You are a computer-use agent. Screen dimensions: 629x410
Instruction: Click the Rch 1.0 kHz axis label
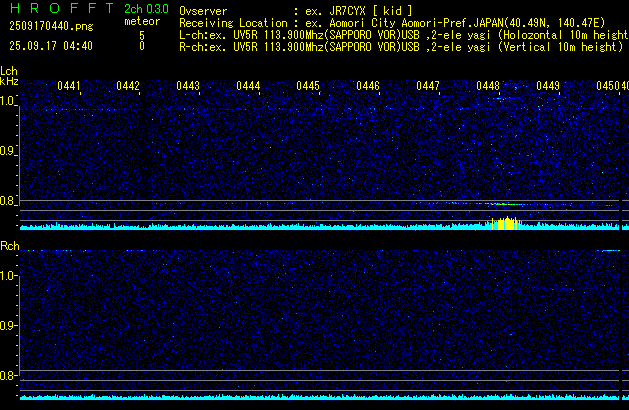point(8,276)
